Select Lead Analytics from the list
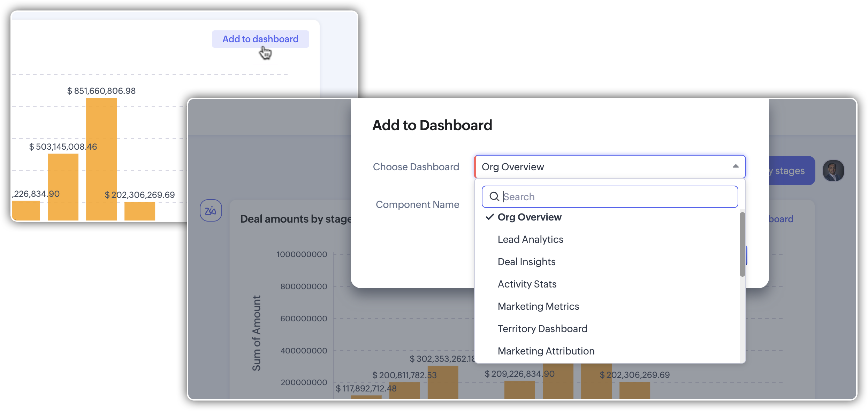 (530, 239)
